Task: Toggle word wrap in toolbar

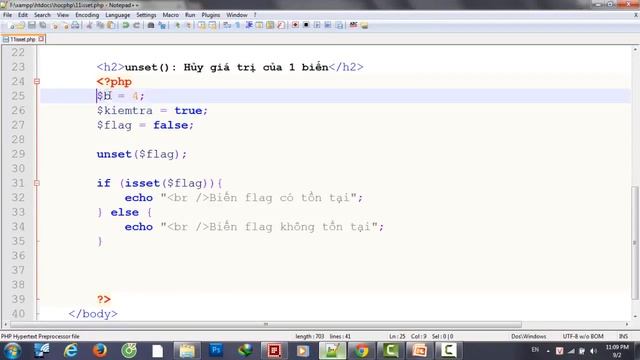Action: (227, 25)
